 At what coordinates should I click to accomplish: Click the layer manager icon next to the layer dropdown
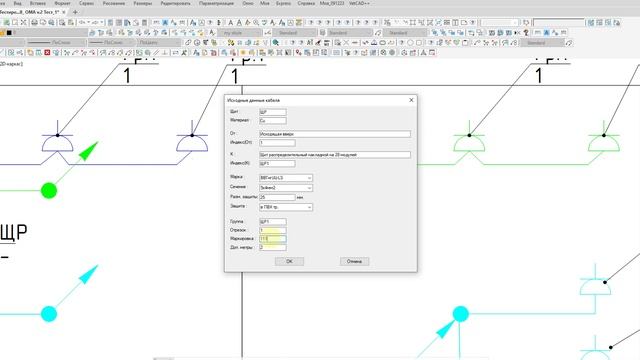coord(92,32)
